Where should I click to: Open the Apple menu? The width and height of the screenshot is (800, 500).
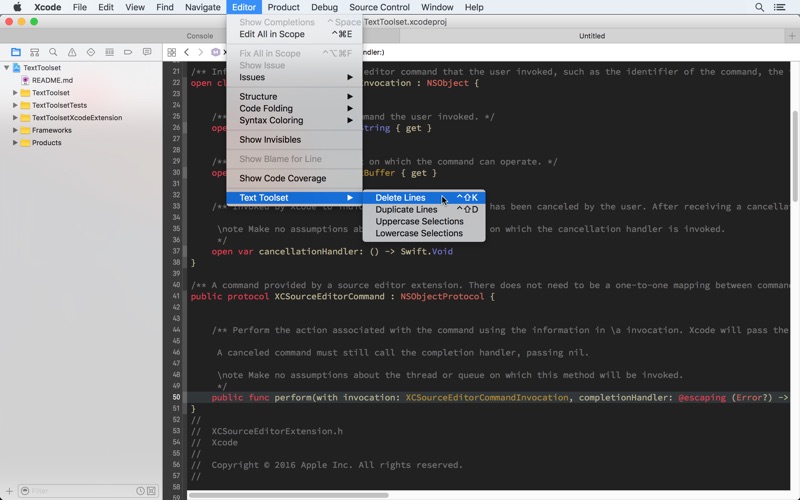click(17, 7)
